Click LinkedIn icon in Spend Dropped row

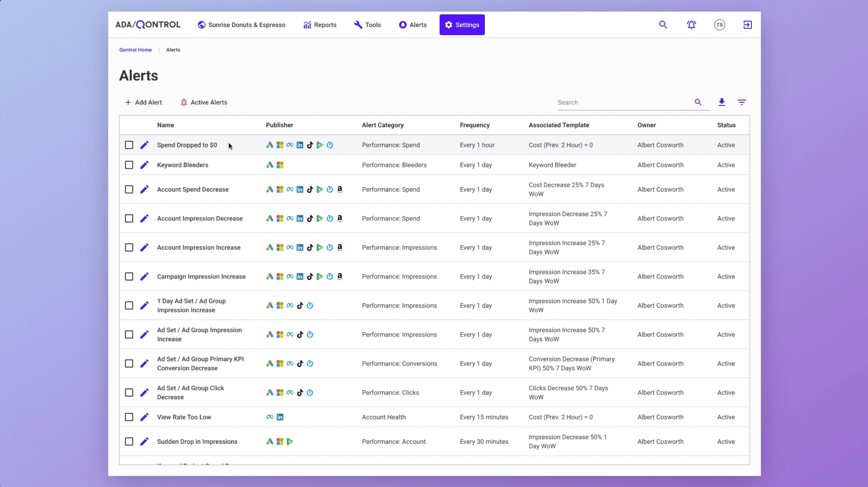pyautogui.click(x=300, y=145)
